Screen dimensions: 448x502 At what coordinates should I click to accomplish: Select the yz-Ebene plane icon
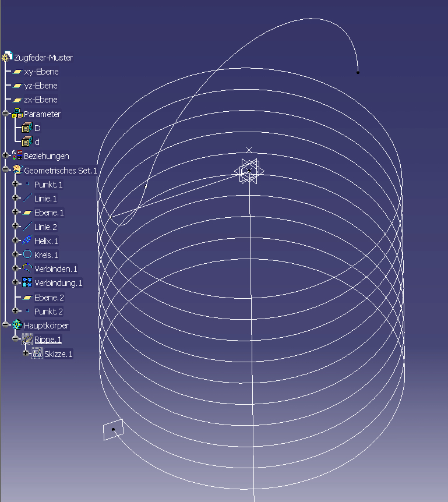coord(17,86)
